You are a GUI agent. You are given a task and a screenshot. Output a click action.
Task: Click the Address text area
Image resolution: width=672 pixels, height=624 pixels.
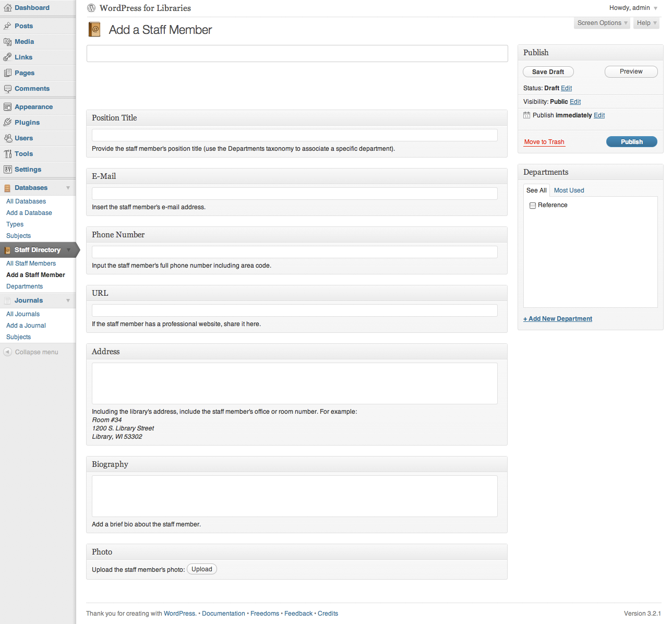[x=295, y=383]
